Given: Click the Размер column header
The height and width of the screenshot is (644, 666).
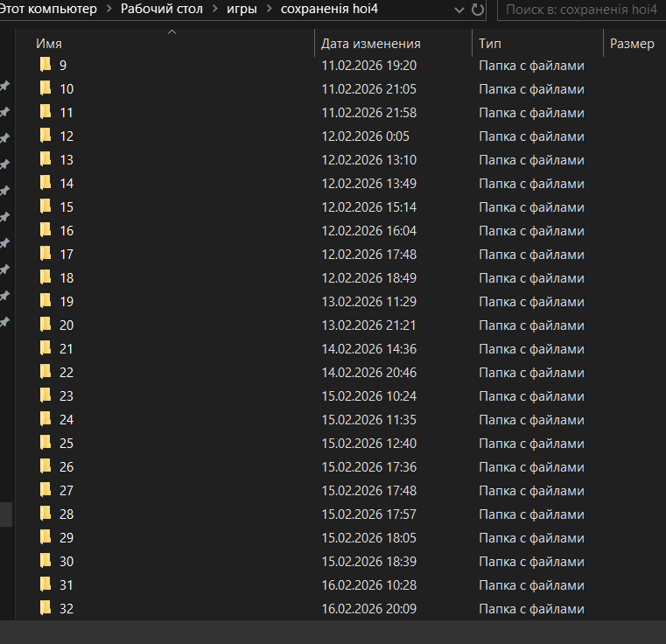Looking at the screenshot, I should (x=631, y=44).
